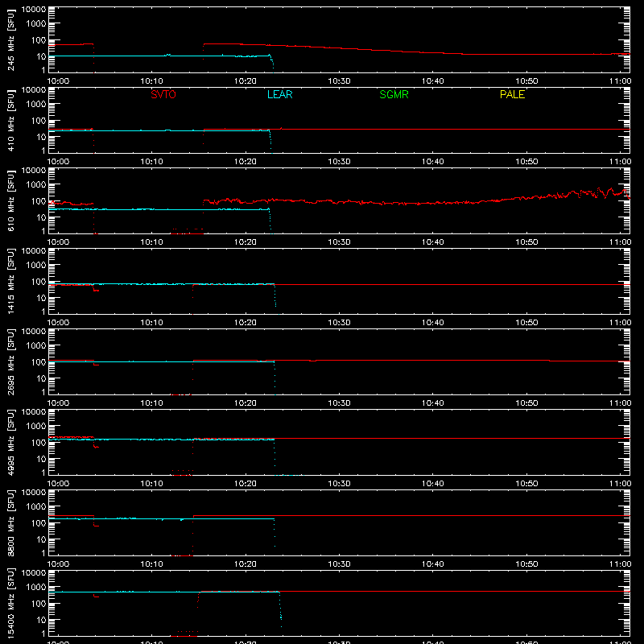Screen dimensions: 644x644
Task: Select the 410 MHz [SFU] axis title
Action: coord(11,120)
